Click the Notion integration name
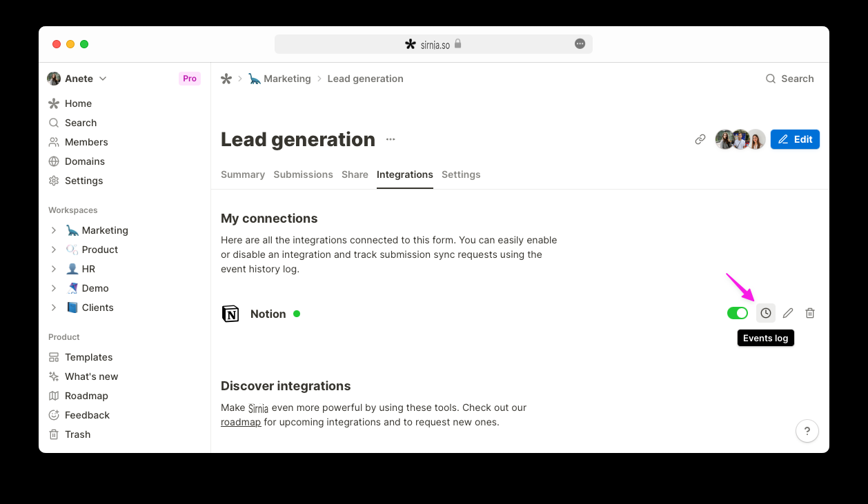The image size is (868, 504). 268,314
